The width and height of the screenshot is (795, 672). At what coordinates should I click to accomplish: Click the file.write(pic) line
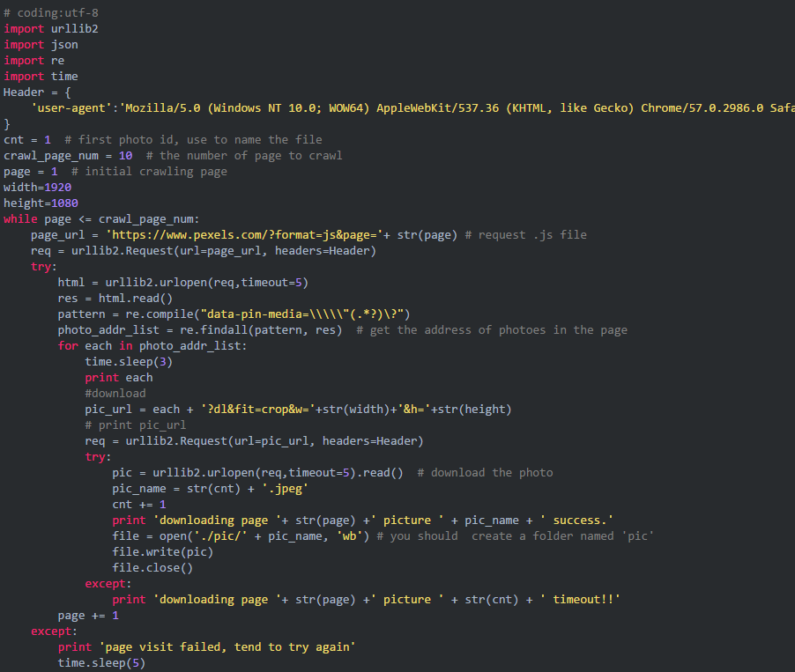tap(163, 552)
